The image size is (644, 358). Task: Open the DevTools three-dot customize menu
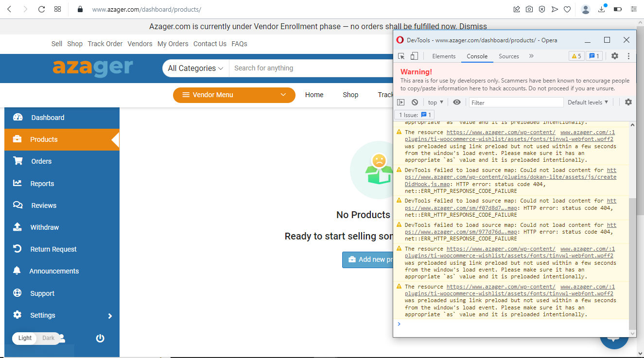(x=628, y=56)
